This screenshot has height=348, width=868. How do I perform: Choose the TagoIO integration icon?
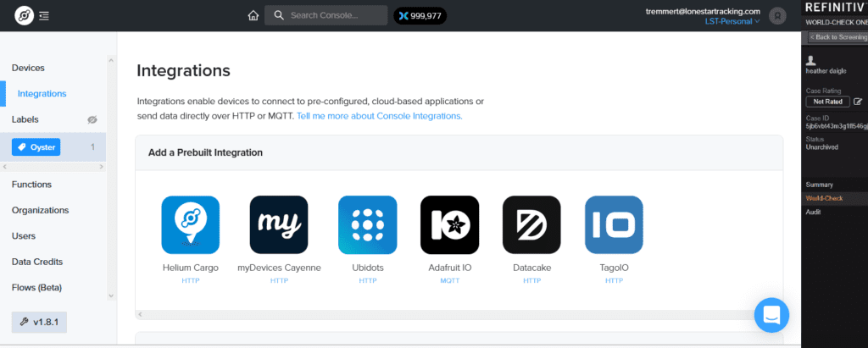[614, 224]
